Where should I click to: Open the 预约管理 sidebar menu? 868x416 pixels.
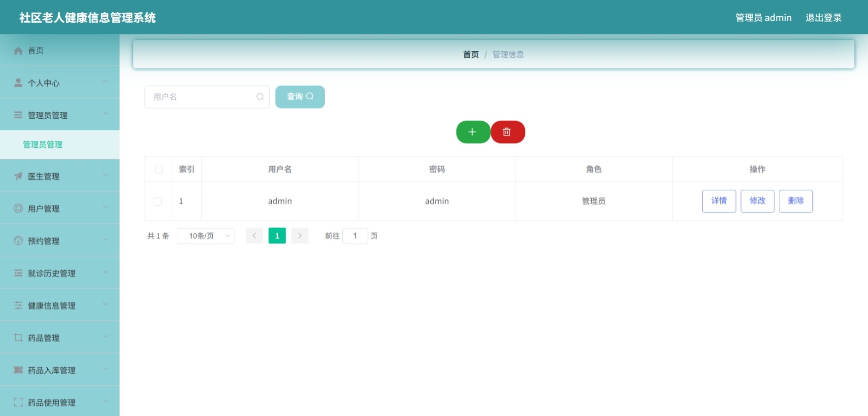coord(60,241)
